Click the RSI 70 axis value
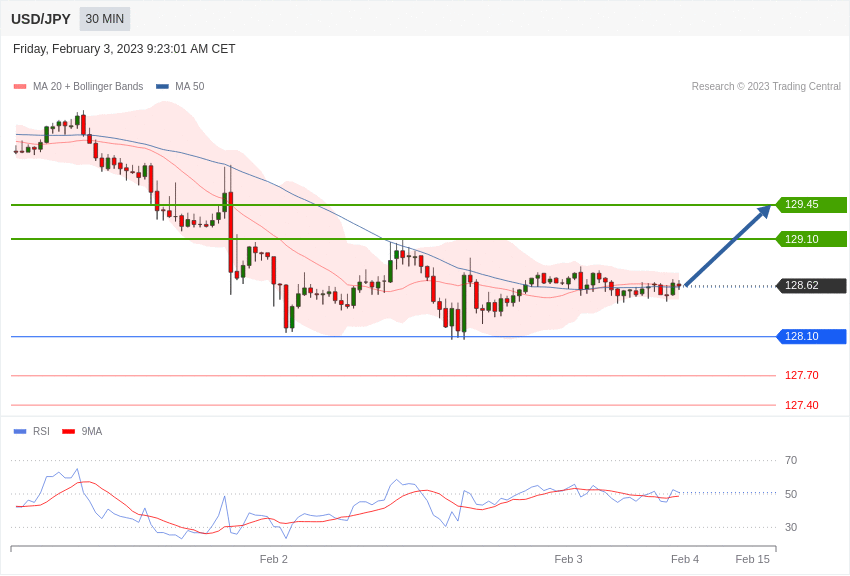This screenshot has width=850, height=576. [x=791, y=461]
